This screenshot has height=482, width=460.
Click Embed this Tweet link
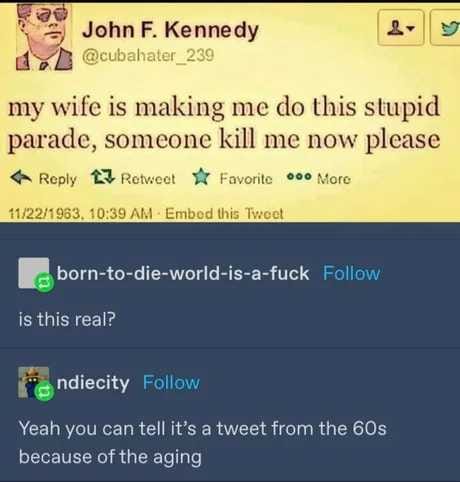[224, 213]
